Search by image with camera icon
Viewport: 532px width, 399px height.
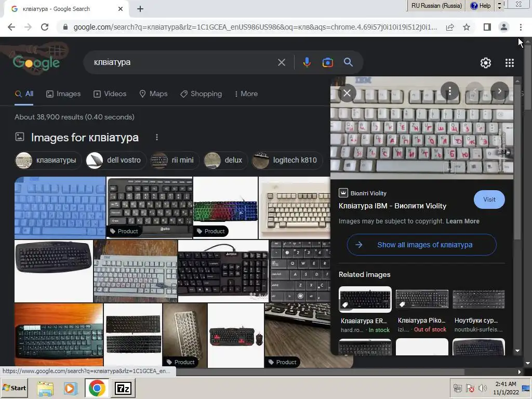click(327, 62)
